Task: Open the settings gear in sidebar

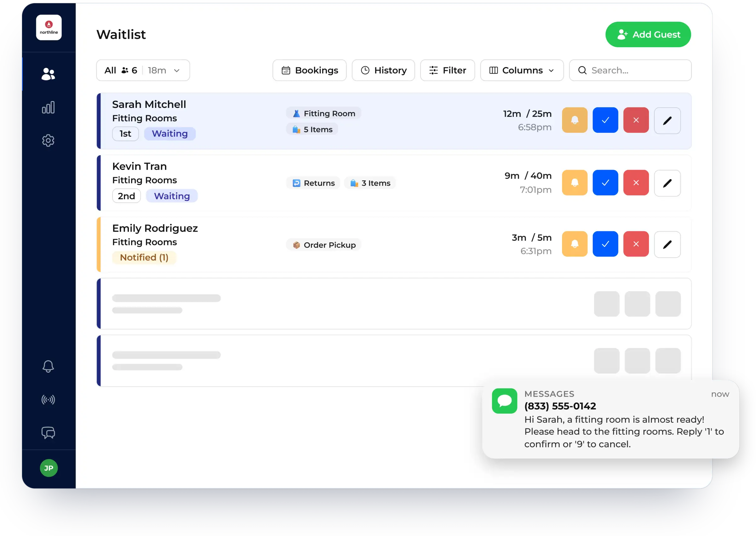Action: (48, 141)
